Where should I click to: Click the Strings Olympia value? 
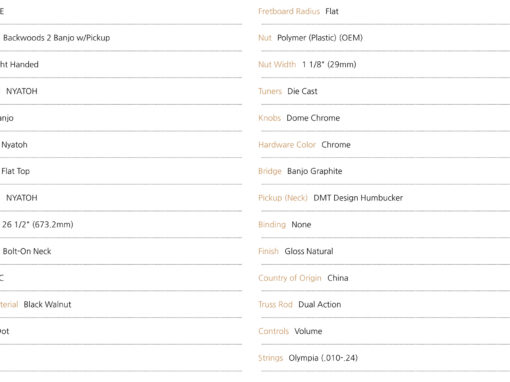coord(323,358)
